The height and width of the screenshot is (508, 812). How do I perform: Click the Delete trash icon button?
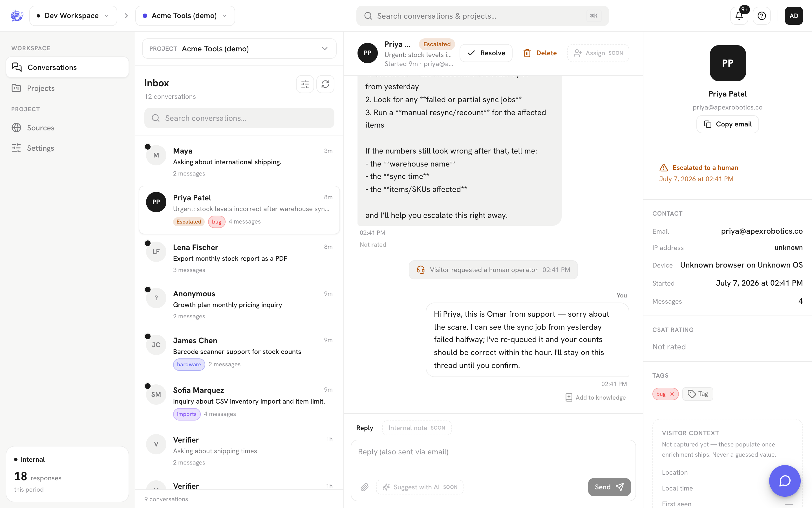pos(540,53)
